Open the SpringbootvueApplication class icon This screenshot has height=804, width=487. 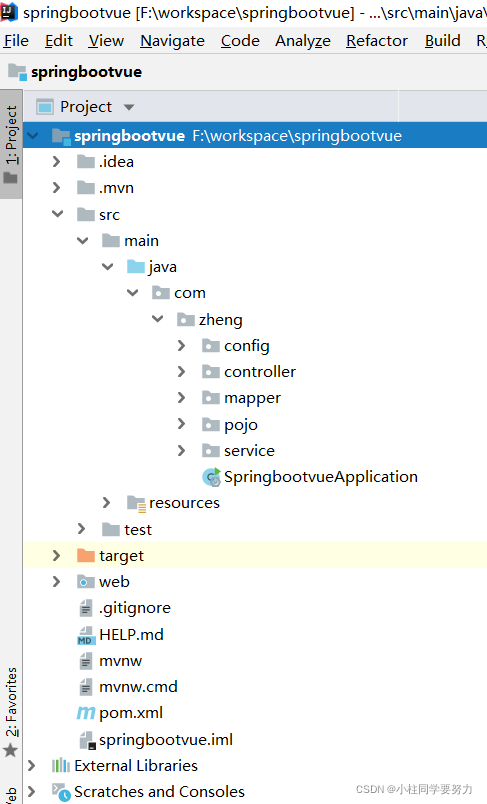(x=211, y=477)
